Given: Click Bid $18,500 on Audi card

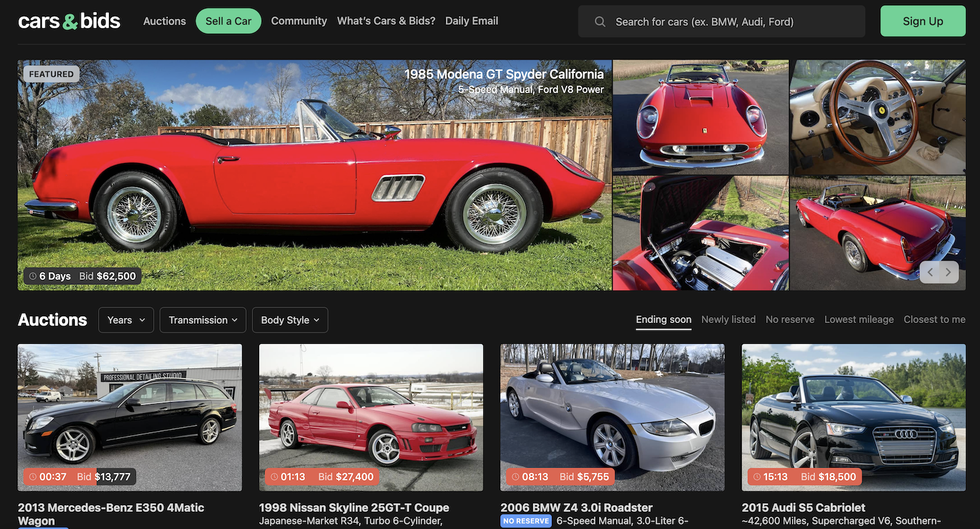Looking at the screenshot, I should tap(828, 477).
